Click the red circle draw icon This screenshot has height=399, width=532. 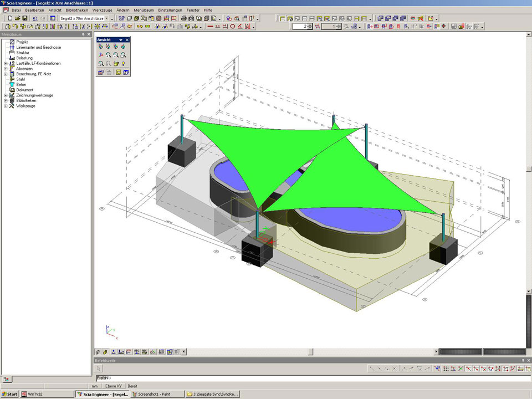[233, 26]
